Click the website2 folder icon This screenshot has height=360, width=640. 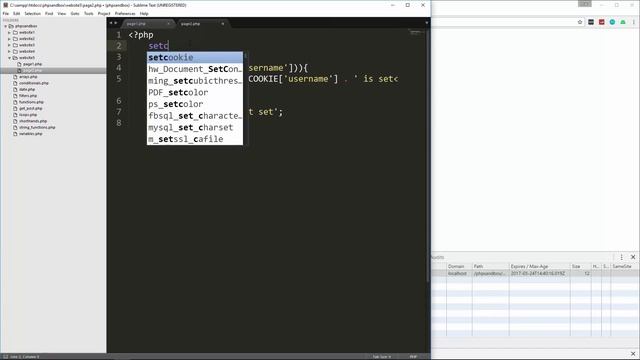click(x=15, y=39)
